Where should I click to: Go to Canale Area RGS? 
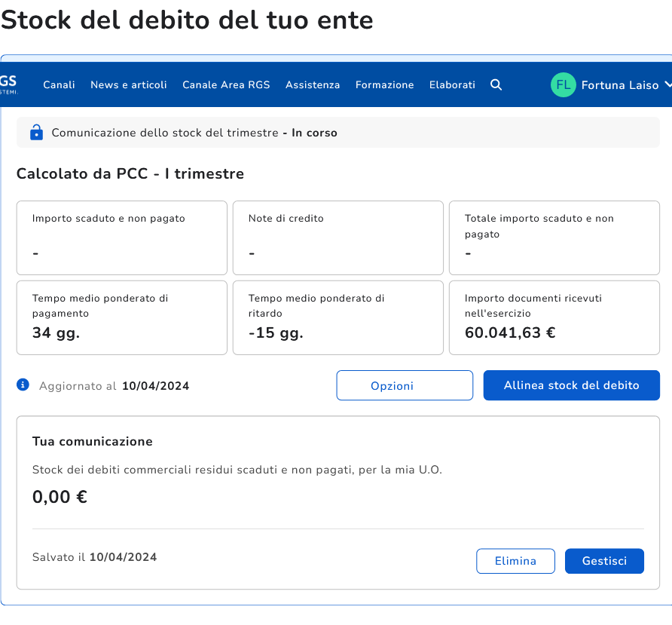(x=226, y=85)
